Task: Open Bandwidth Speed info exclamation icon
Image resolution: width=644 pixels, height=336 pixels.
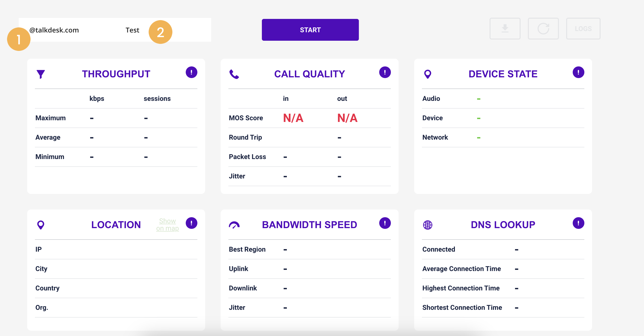Action: click(x=385, y=223)
